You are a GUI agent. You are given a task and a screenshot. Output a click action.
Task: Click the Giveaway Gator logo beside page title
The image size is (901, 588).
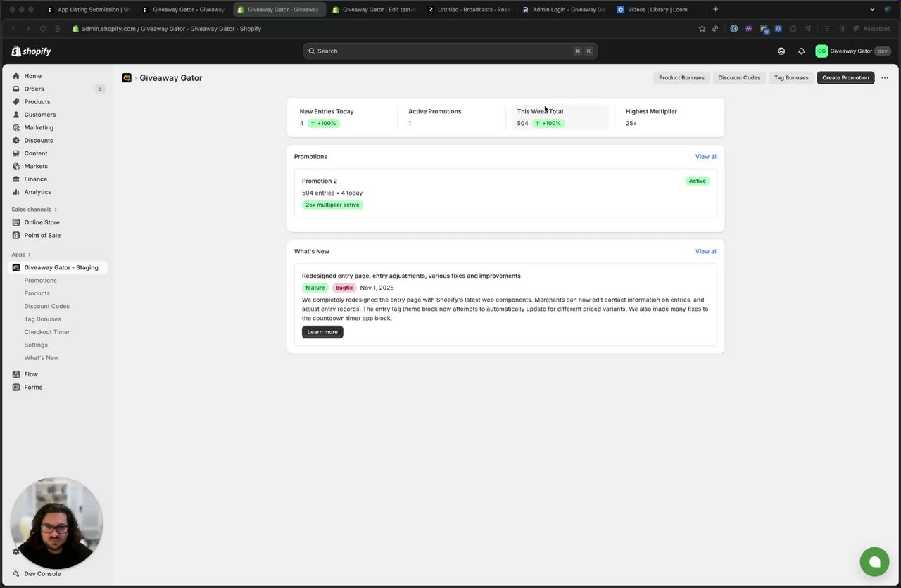[127, 78]
